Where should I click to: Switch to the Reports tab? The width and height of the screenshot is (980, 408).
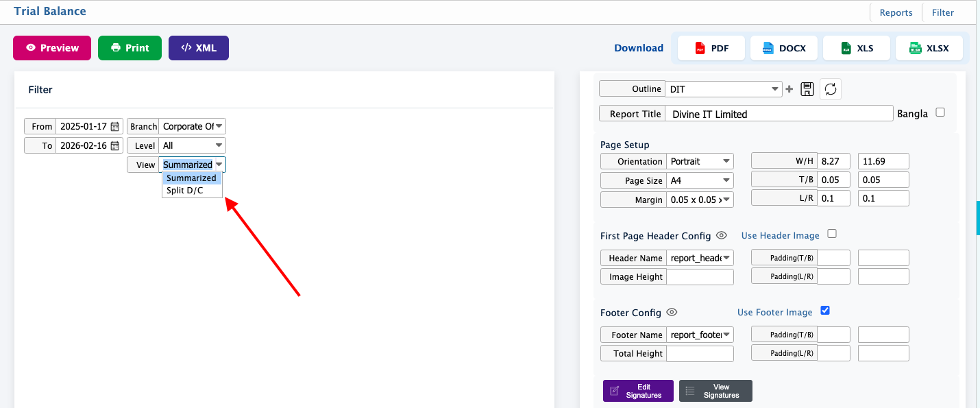tap(896, 12)
